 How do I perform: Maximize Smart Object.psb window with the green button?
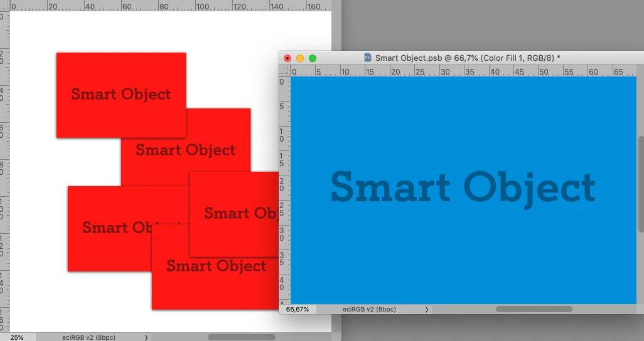(x=313, y=58)
